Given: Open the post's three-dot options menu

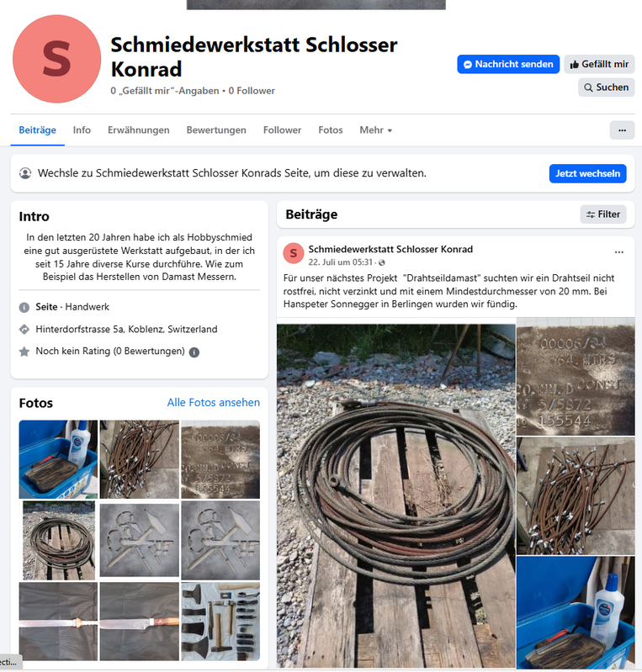Looking at the screenshot, I should point(618,252).
